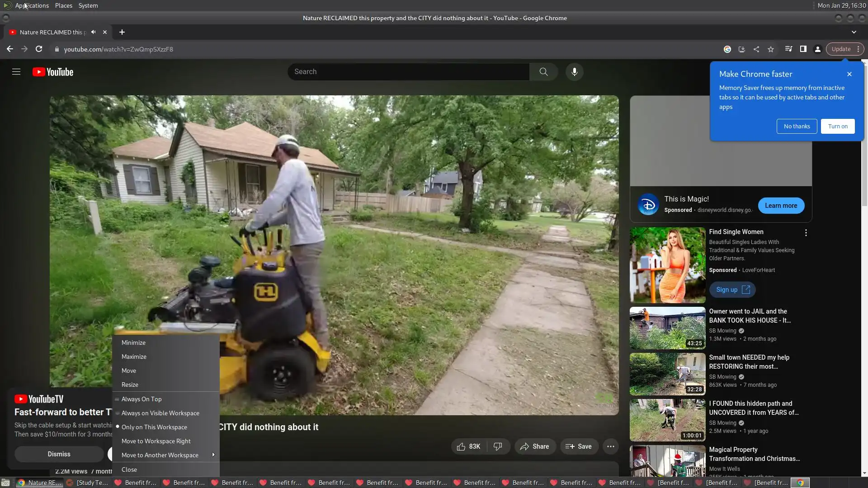Screen dimensions: 868x488
Task: Toggle Always on Visible Workspace
Action: (160, 413)
